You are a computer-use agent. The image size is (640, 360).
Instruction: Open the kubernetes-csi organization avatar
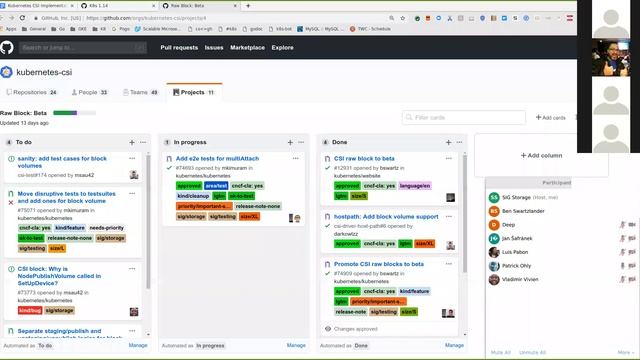coord(6,72)
